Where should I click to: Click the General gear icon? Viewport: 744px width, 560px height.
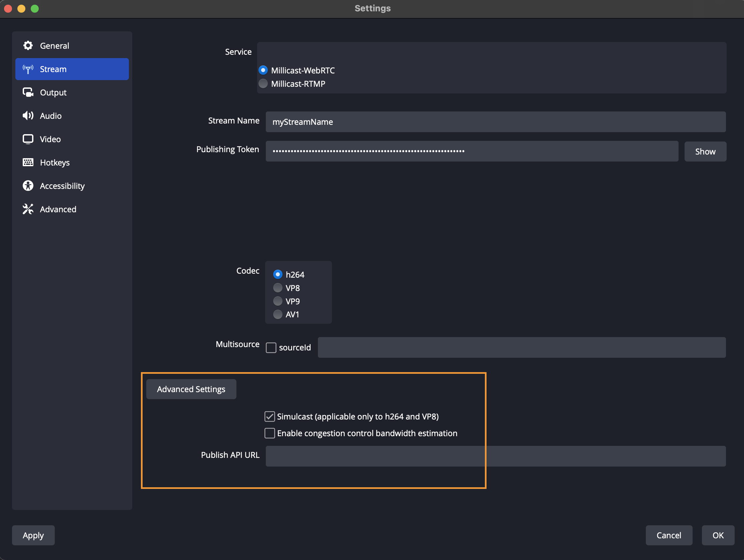[x=28, y=45]
